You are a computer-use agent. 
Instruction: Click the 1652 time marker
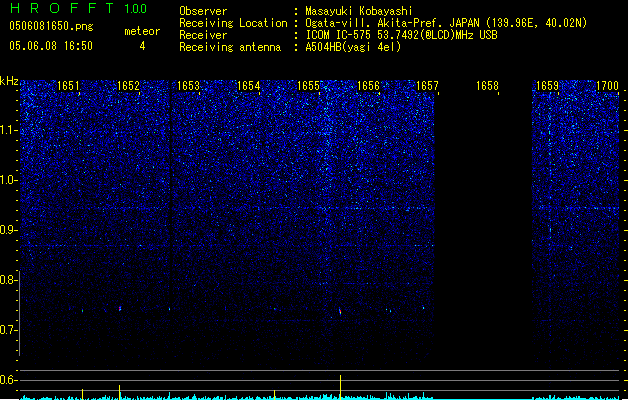[x=128, y=86]
